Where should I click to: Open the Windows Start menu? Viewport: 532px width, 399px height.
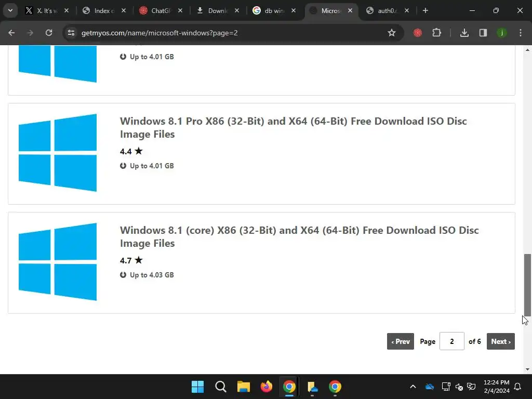point(198,387)
